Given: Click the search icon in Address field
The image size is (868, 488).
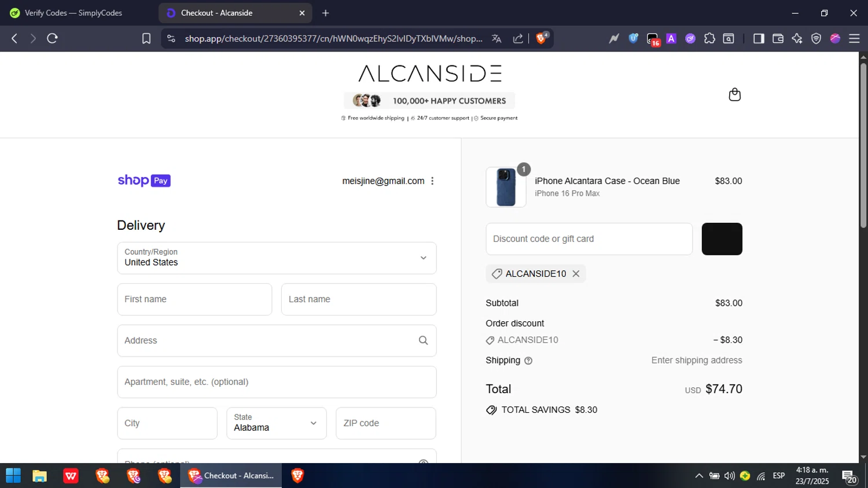Looking at the screenshot, I should click(423, 340).
